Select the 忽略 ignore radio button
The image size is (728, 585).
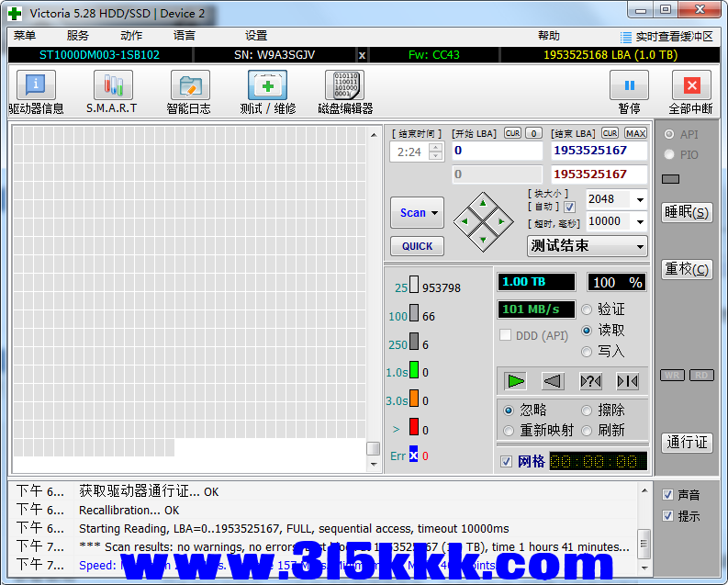(x=509, y=410)
